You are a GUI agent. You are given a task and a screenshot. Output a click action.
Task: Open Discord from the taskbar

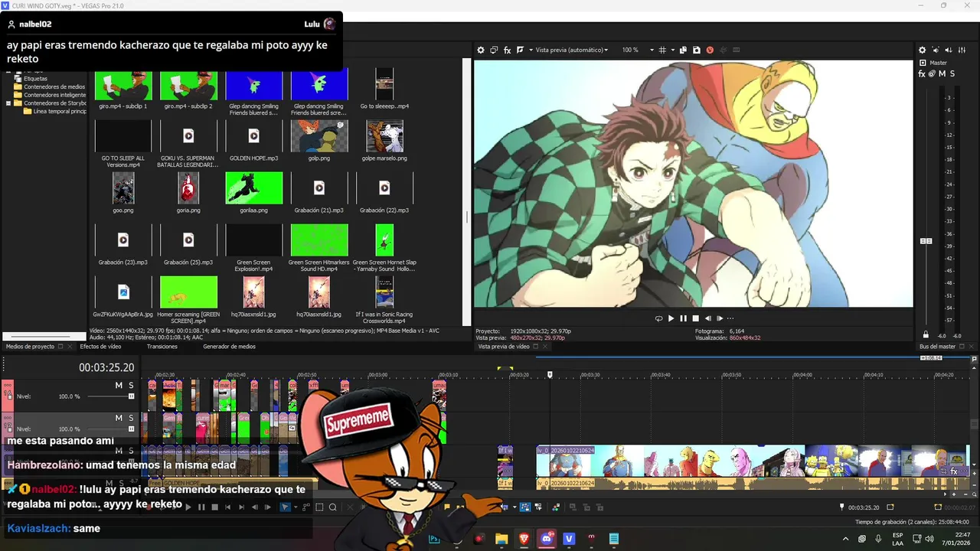[x=547, y=539]
